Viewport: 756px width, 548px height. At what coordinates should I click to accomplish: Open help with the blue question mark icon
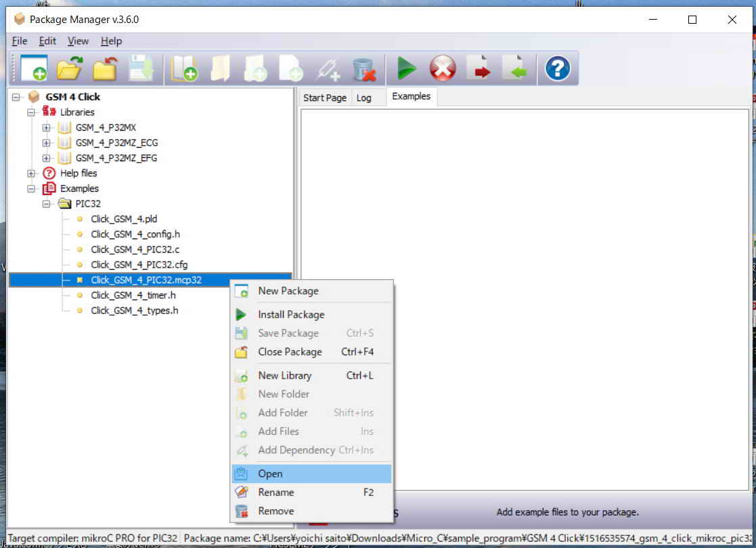pos(558,68)
